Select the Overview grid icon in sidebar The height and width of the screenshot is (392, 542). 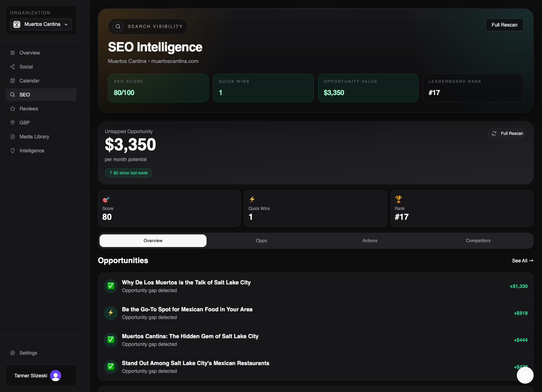(13, 53)
